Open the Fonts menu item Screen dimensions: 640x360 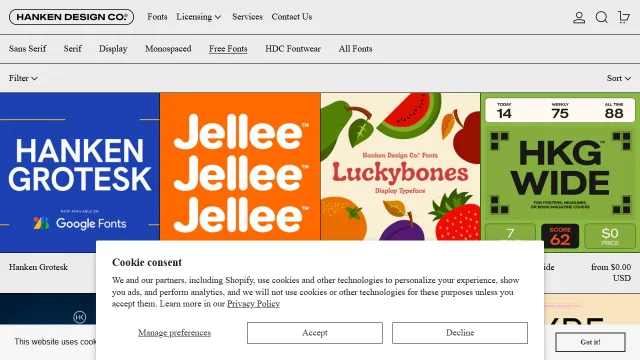pos(157,17)
